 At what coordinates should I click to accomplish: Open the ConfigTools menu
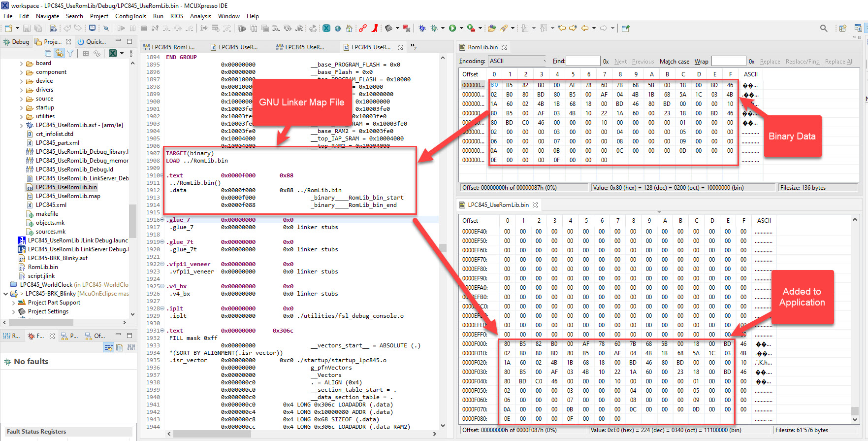(x=130, y=16)
